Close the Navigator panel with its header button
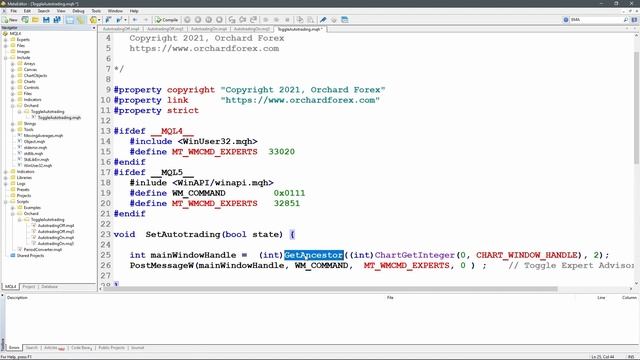The image size is (640, 360). tap(94, 28)
